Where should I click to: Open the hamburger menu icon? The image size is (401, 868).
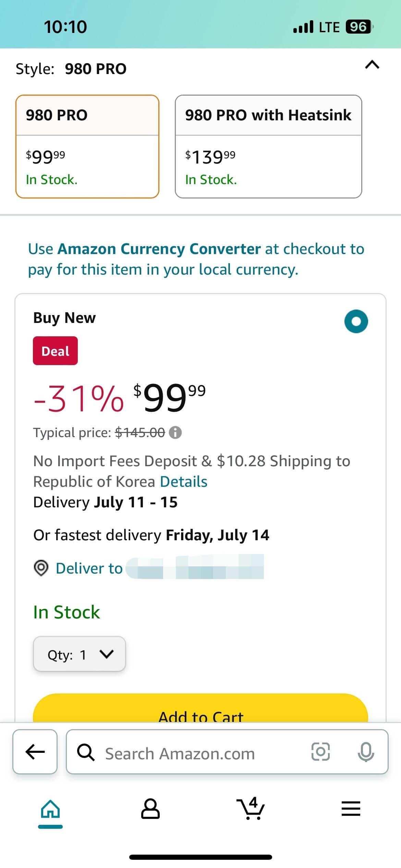click(x=351, y=809)
